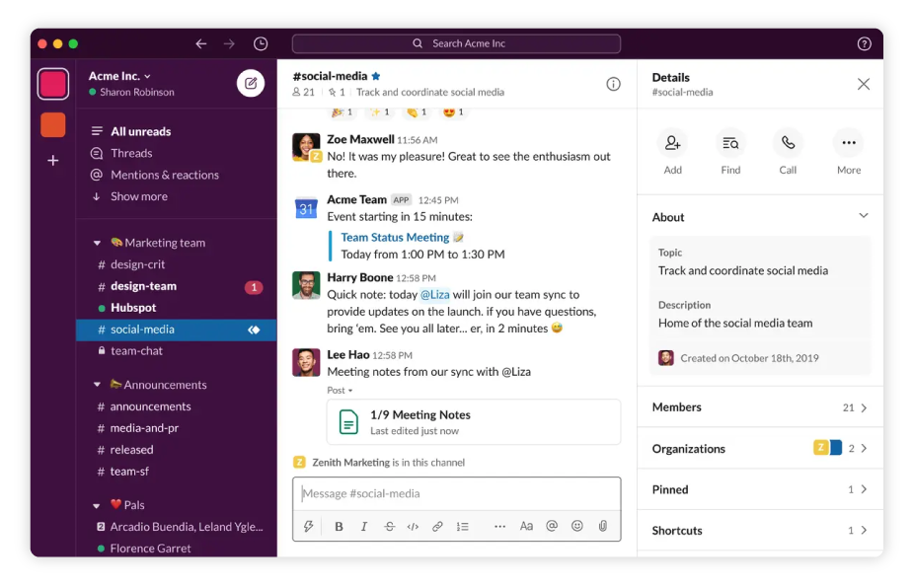Expand the Organizations row
The height and width of the screenshot is (588, 913).
(760, 448)
